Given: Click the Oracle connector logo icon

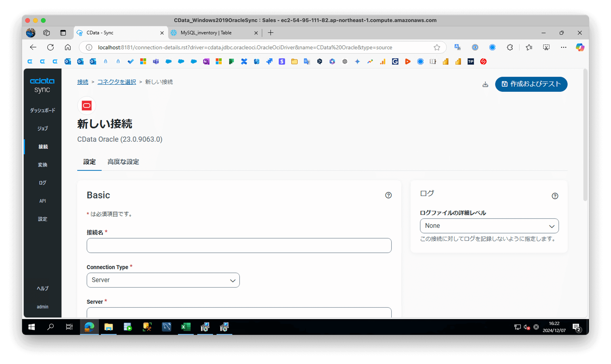Looking at the screenshot, I should tap(87, 106).
